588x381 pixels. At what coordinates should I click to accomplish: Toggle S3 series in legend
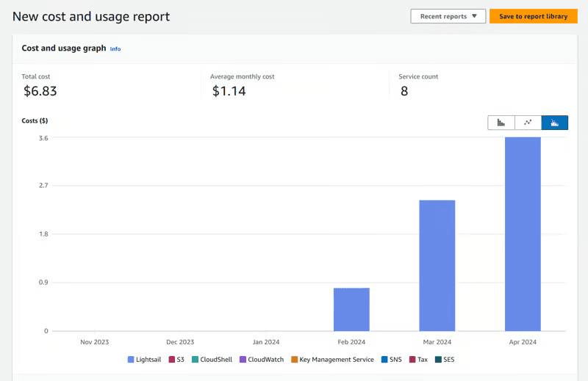[x=176, y=359]
